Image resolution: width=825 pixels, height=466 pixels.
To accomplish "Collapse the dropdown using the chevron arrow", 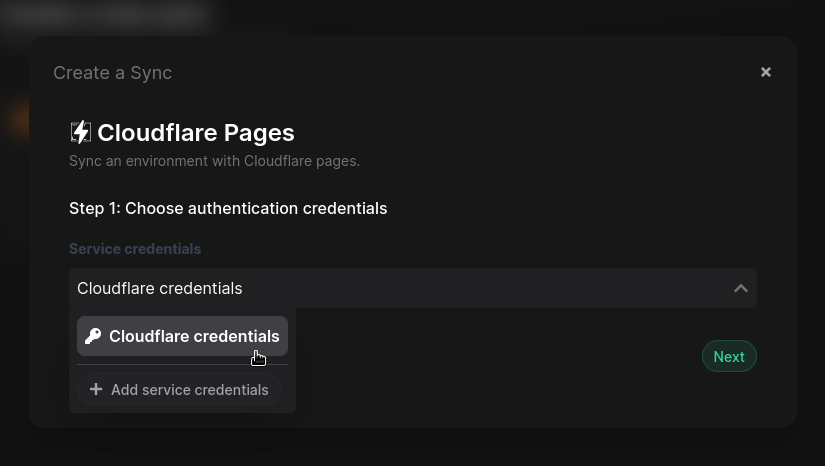I will [x=740, y=288].
